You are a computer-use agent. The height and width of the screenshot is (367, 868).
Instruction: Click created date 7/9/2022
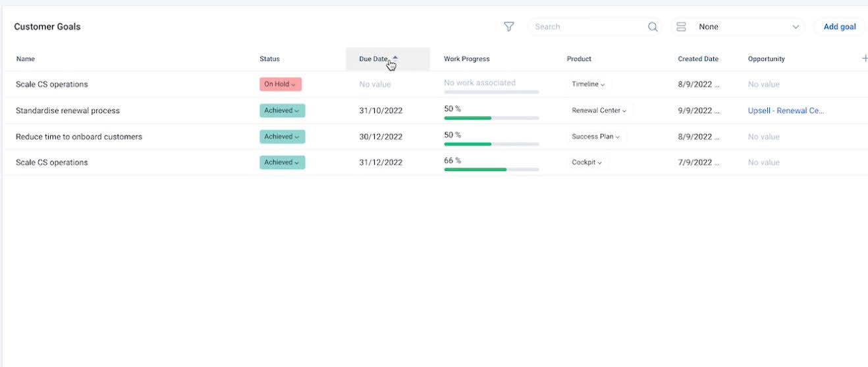click(x=699, y=162)
